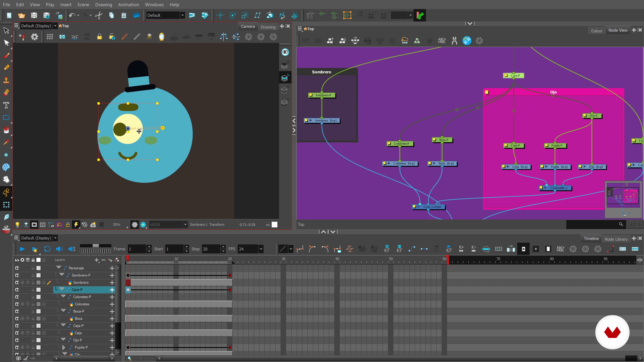Click the yellow swatch on Ojo group
644x362 pixels.
point(487,93)
